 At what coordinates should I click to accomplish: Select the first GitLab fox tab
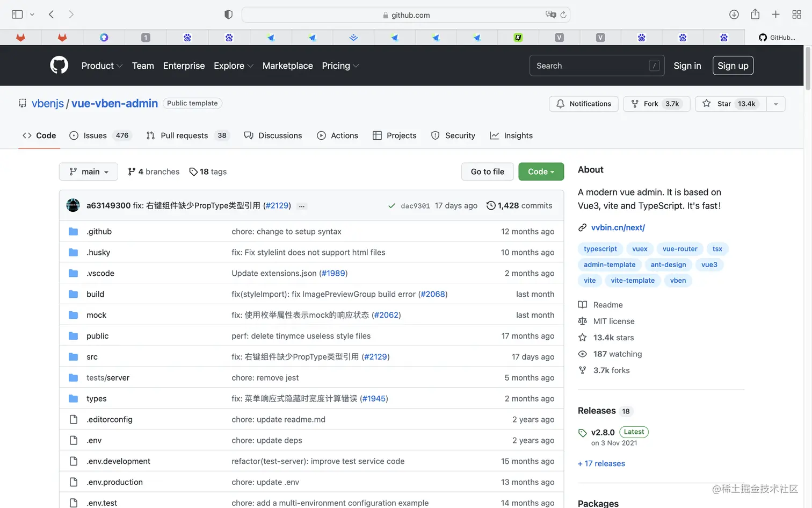coord(20,37)
